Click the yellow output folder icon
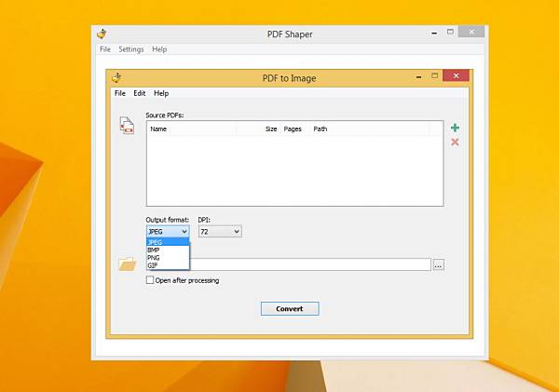 click(x=128, y=264)
